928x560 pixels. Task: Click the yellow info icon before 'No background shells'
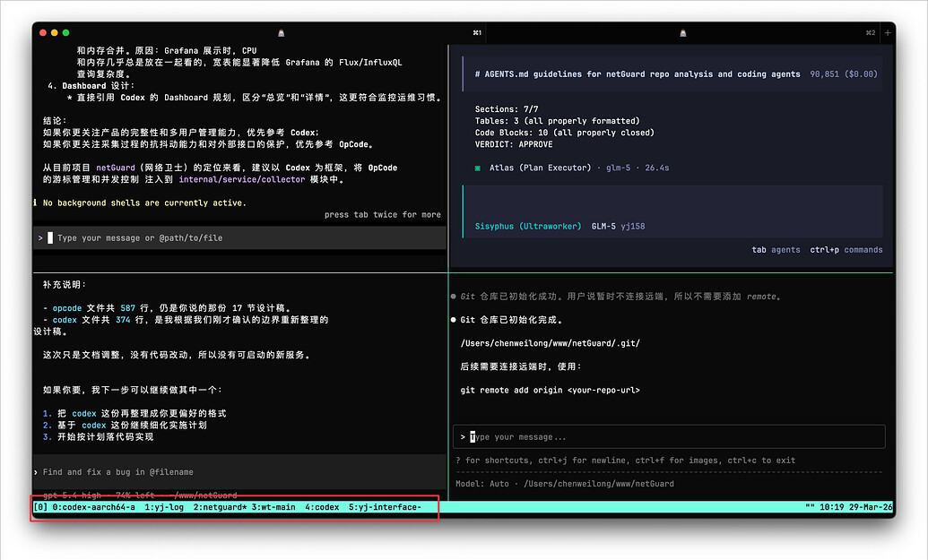(36, 202)
